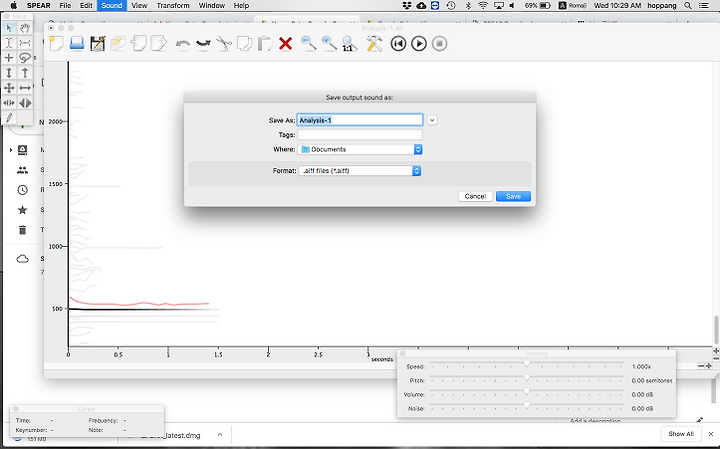Open the Sound menu
Viewport: 720px width, 449px height.
(x=112, y=6)
